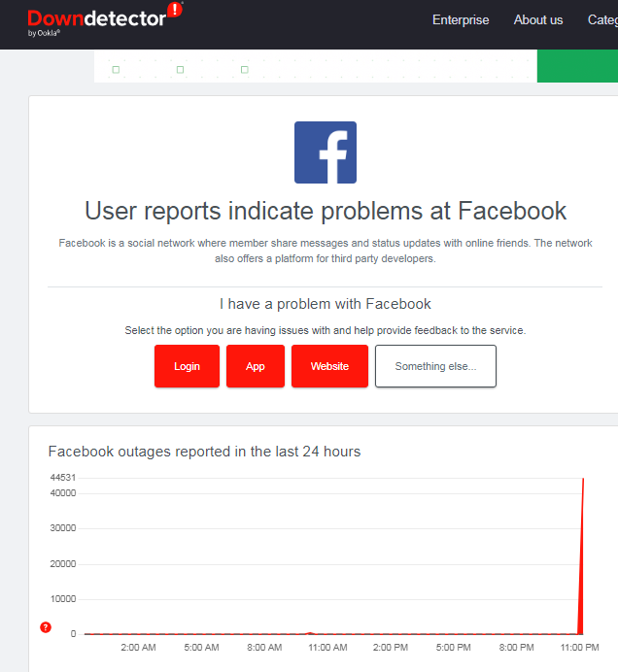Click the "Facebook outages reported" chart title

click(x=204, y=452)
